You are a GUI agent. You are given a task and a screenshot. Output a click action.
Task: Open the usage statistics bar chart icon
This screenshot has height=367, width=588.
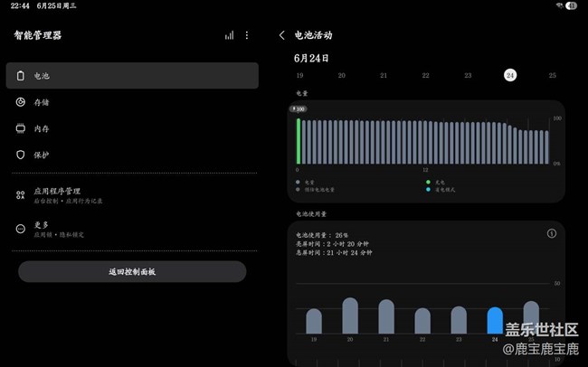(x=229, y=35)
